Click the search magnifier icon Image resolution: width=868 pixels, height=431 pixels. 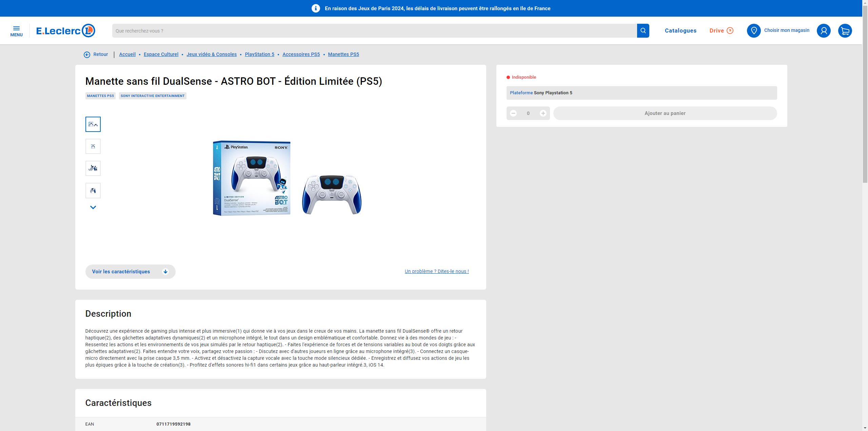pos(643,31)
